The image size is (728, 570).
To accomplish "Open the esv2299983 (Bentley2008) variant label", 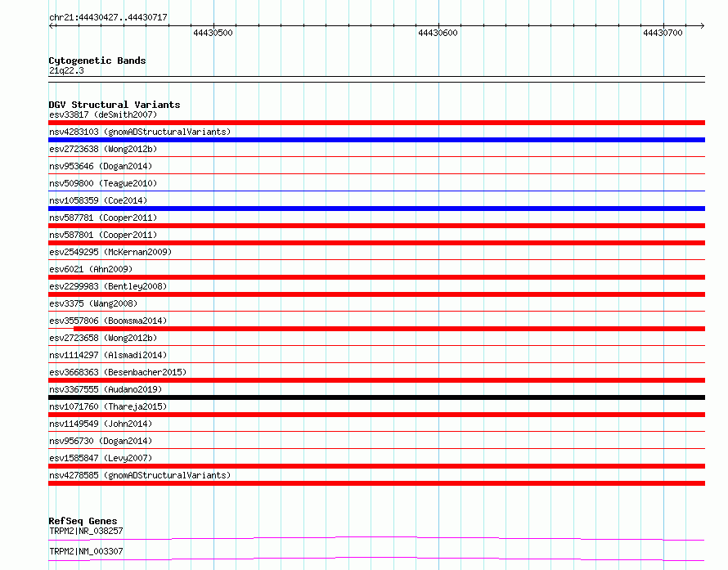I will click(x=108, y=286).
